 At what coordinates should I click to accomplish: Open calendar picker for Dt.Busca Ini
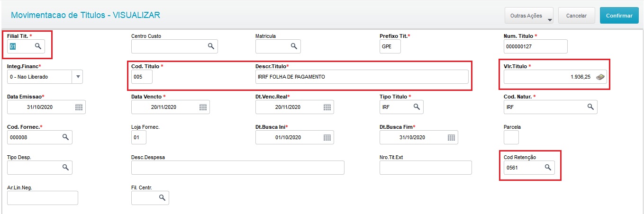point(327,137)
